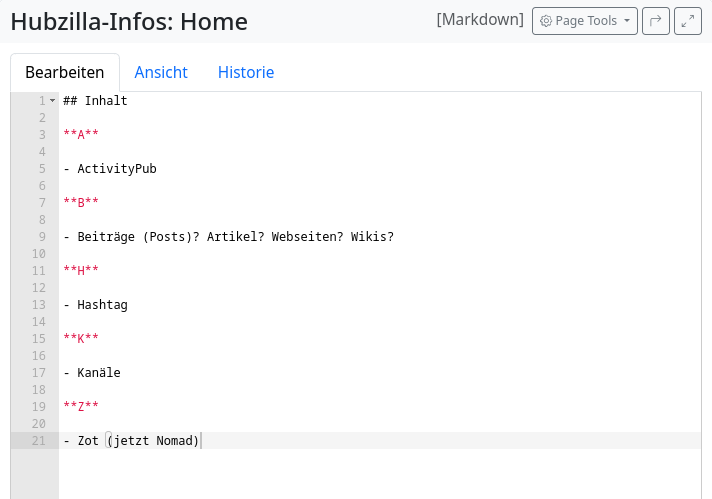This screenshot has width=712, height=499.
Task: Select the Bearbeiten tab
Action: coord(65,72)
